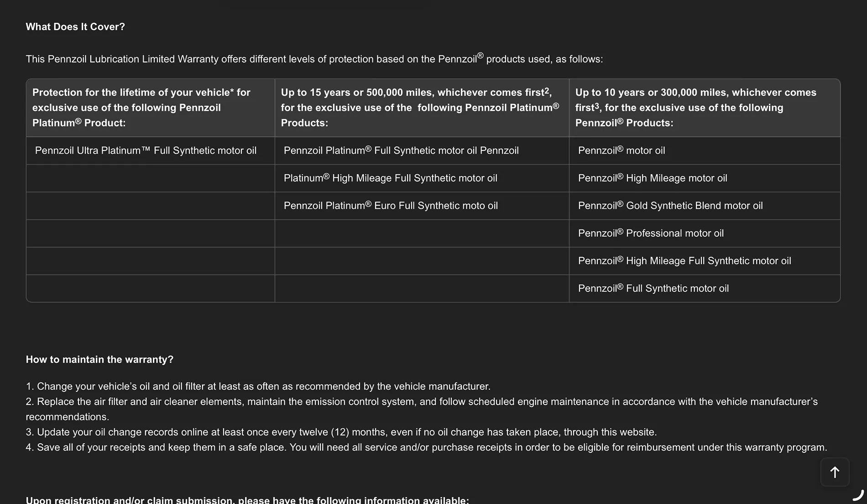Viewport: 867px width, 504px height.
Task: Select Pennzoil Professional motor oil entry
Action: click(705, 234)
